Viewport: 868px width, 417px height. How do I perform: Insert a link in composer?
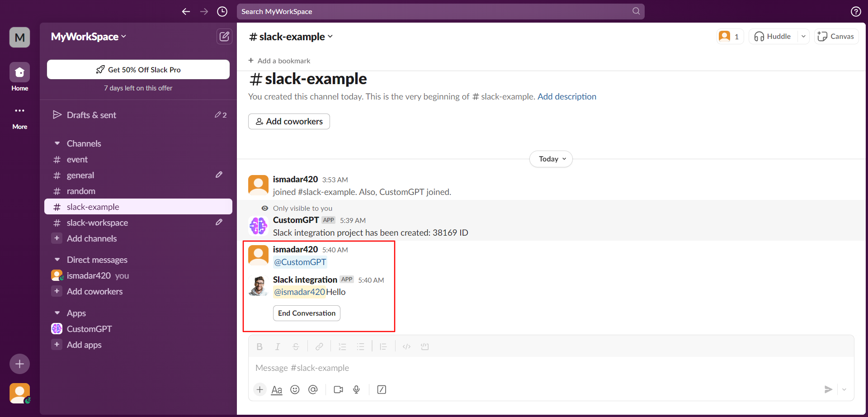pos(319,346)
